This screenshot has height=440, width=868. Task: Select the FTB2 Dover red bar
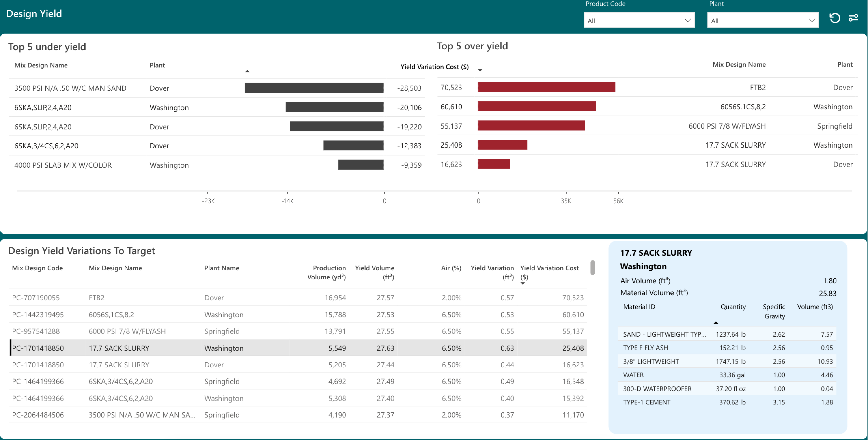pyautogui.click(x=546, y=87)
